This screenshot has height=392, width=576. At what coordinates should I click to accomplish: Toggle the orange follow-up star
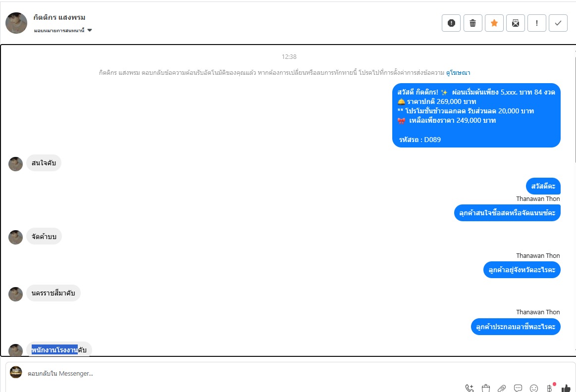click(494, 23)
